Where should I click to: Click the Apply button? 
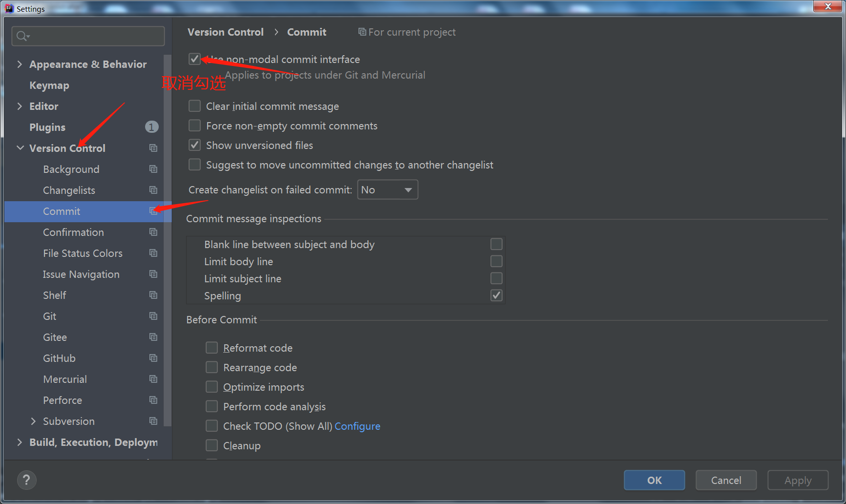(797, 480)
